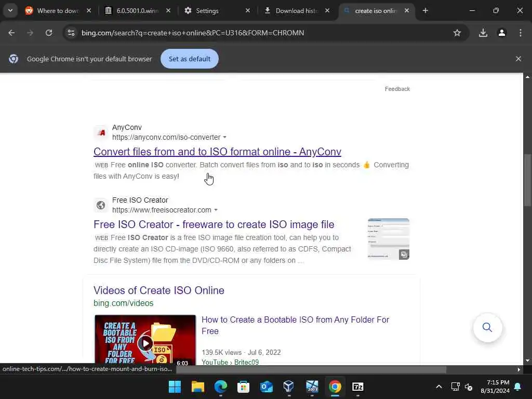
Task: Click the forward navigation arrow
Action: pyautogui.click(x=30, y=33)
